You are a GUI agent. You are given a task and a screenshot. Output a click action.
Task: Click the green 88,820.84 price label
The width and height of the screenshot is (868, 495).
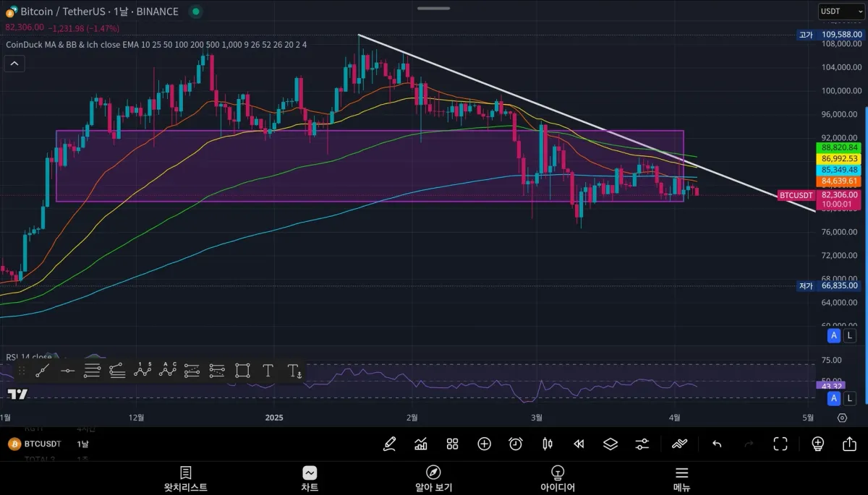click(x=839, y=147)
